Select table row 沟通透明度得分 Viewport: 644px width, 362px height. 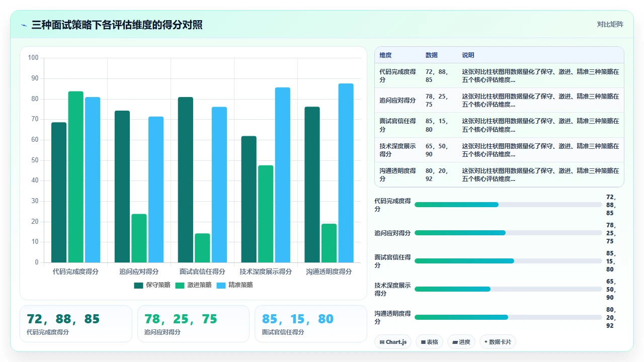point(499,175)
